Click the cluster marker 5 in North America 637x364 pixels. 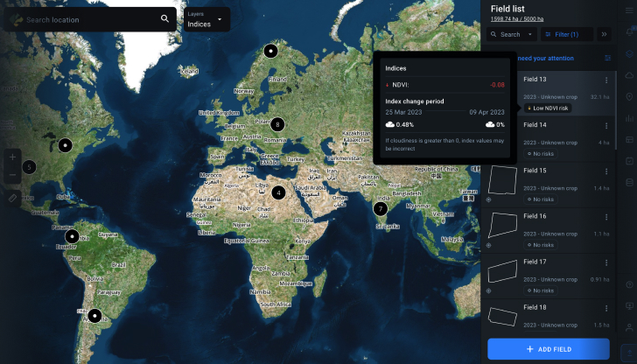(29, 167)
